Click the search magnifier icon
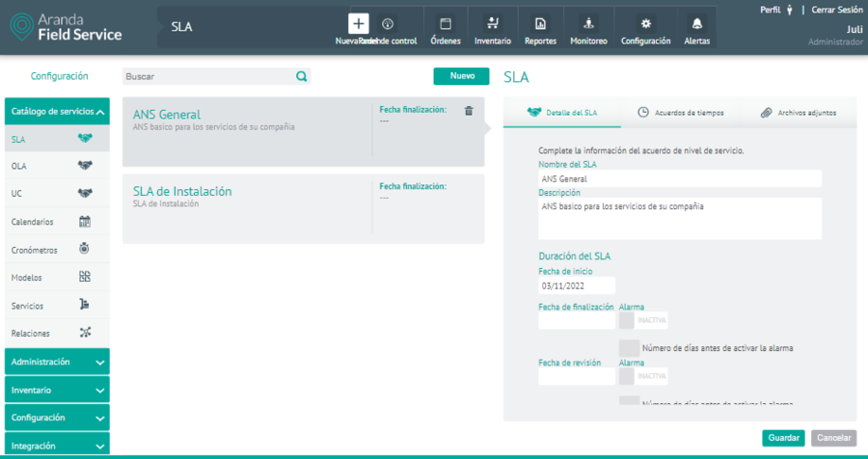This screenshot has height=459, width=868. click(301, 76)
